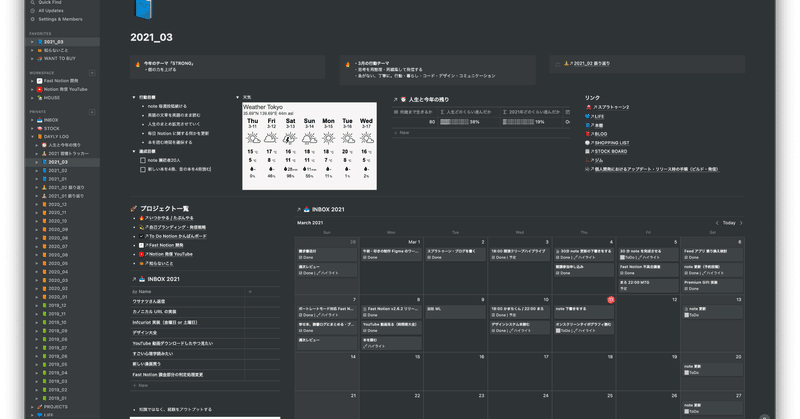Screen dimensions: 800x419
Task: Check the 'note 購読者20人' to-do box
Action: (143, 160)
